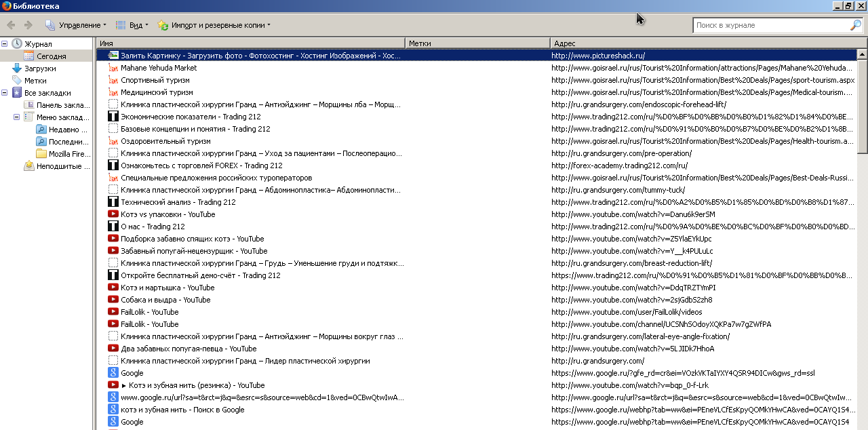Select Недавно folder in sidebar
This screenshot has width=868, height=430.
68,130
